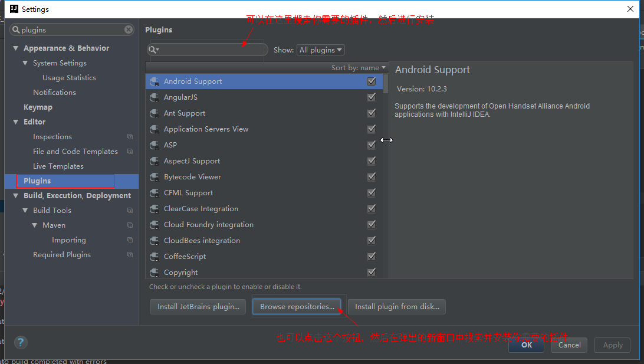Click the Bytecode Viewer plugin icon
This screenshot has width=644, height=364.
[155, 177]
